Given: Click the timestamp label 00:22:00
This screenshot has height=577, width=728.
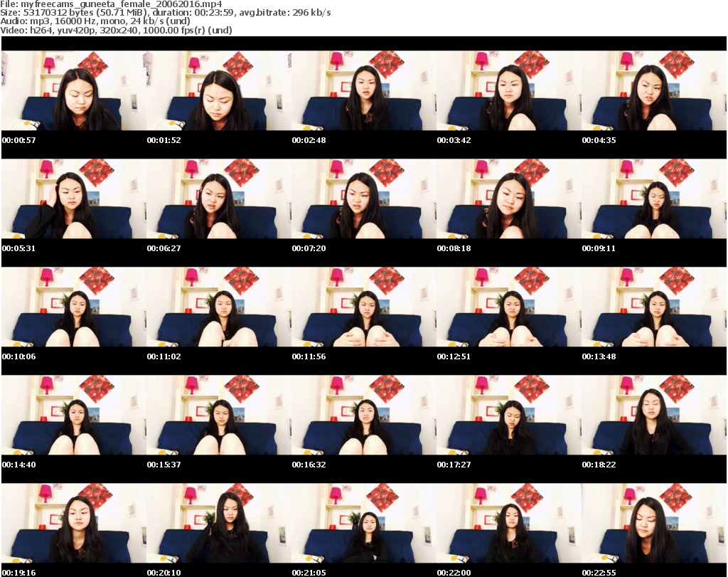Looking at the screenshot, I should [454, 573].
